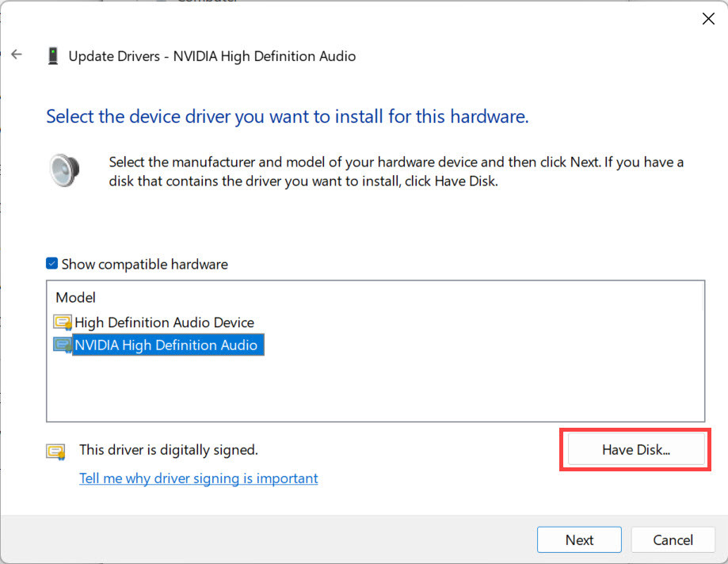This screenshot has height=564, width=728.
Task: Click the High Definition Audio Device driver icon
Action: click(x=63, y=322)
